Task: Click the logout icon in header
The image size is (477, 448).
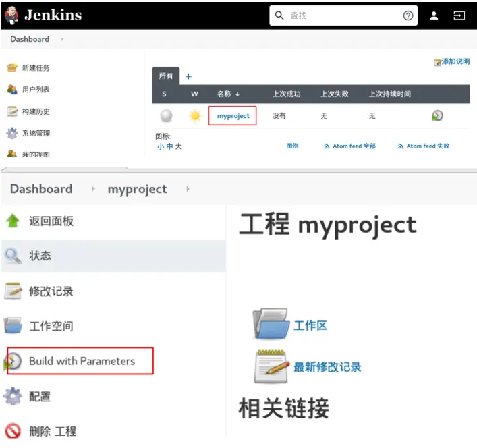Action: (x=459, y=16)
